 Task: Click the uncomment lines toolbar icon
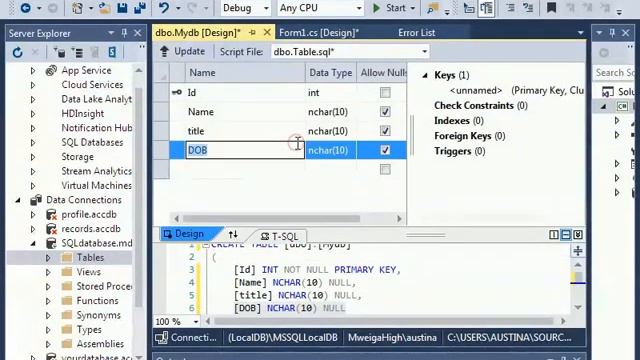coord(528,8)
